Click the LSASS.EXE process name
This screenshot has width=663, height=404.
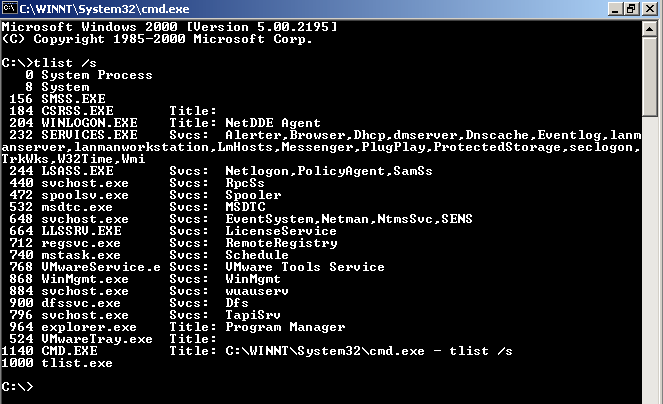click(x=77, y=171)
